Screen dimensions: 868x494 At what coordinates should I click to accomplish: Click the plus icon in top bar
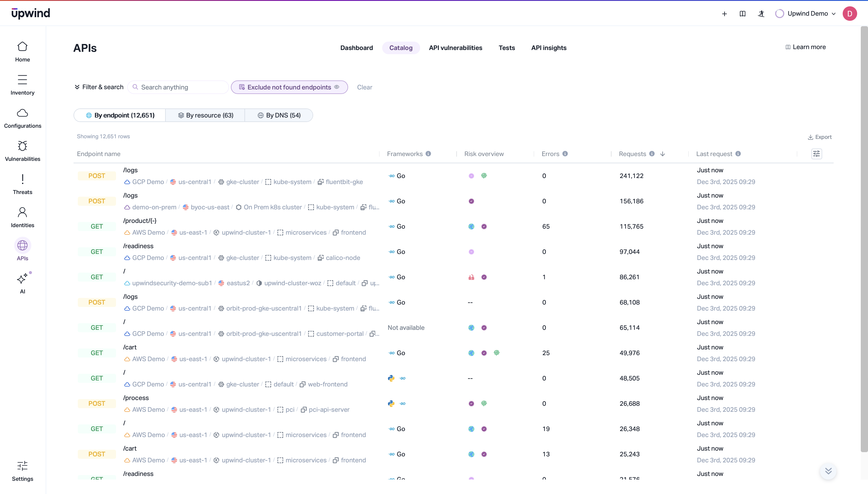pyautogui.click(x=724, y=14)
